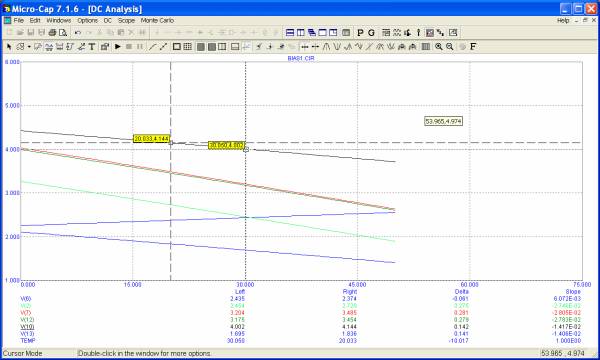Click the zoom-out magnifier icon

click(450, 47)
